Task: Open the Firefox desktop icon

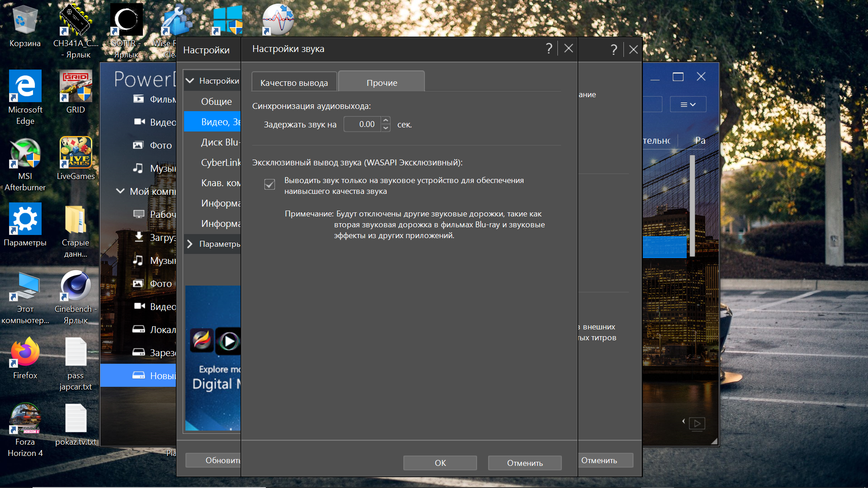Action: [x=25, y=352]
